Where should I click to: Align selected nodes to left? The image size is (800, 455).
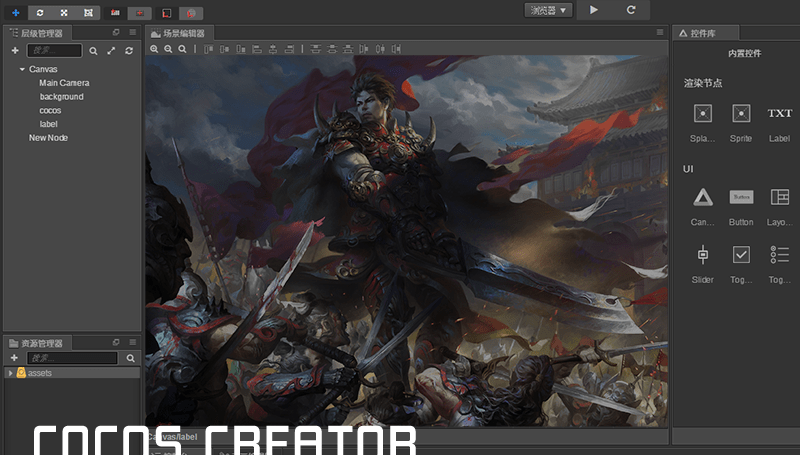coord(257,49)
